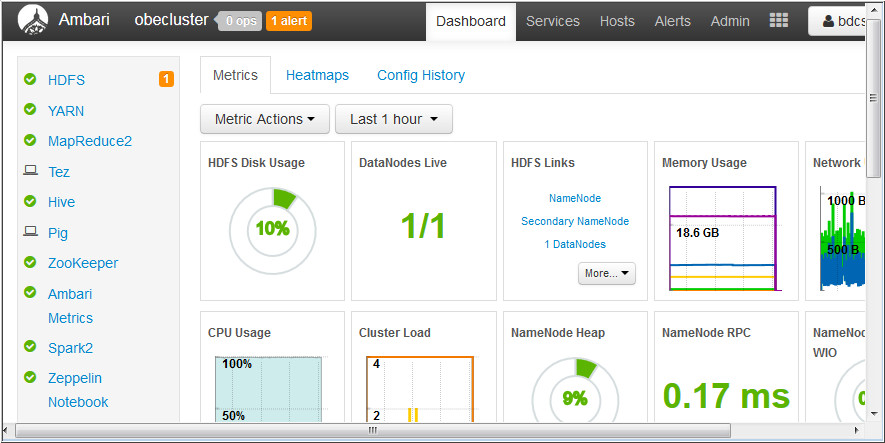Open the Tez service link

59,172
